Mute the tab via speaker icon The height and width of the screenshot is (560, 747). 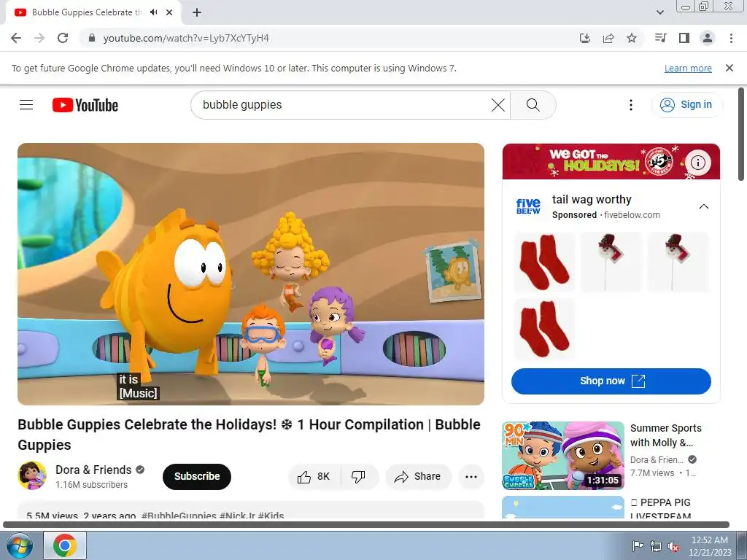click(x=153, y=12)
